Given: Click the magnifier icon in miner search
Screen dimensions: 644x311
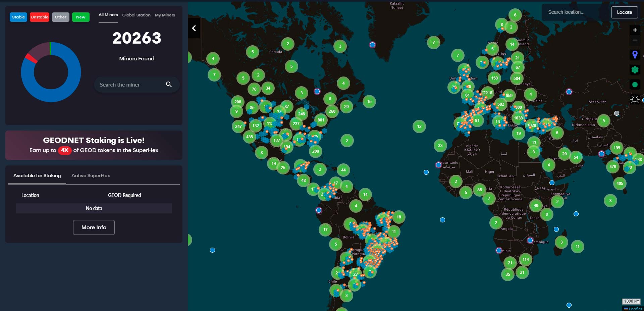Looking at the screenshot, I should [x=169, y=85].
